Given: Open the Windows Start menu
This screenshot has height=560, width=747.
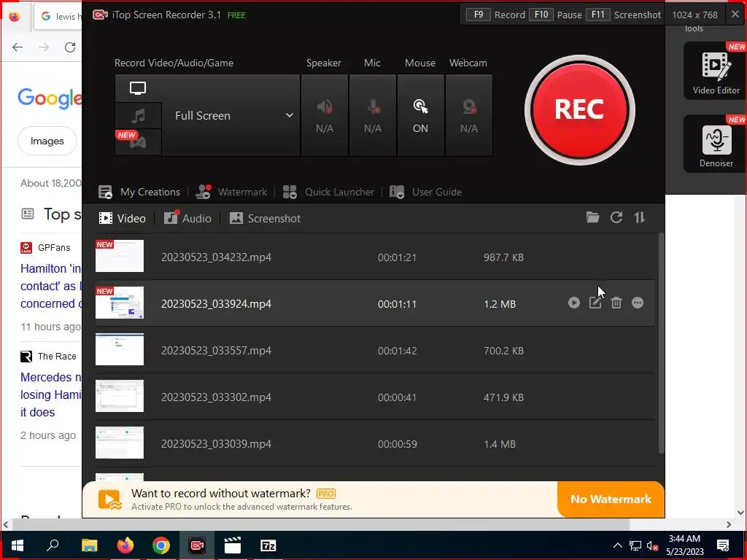Looking at the screenshot, I should pyautogui.click(x=18, y=545).
